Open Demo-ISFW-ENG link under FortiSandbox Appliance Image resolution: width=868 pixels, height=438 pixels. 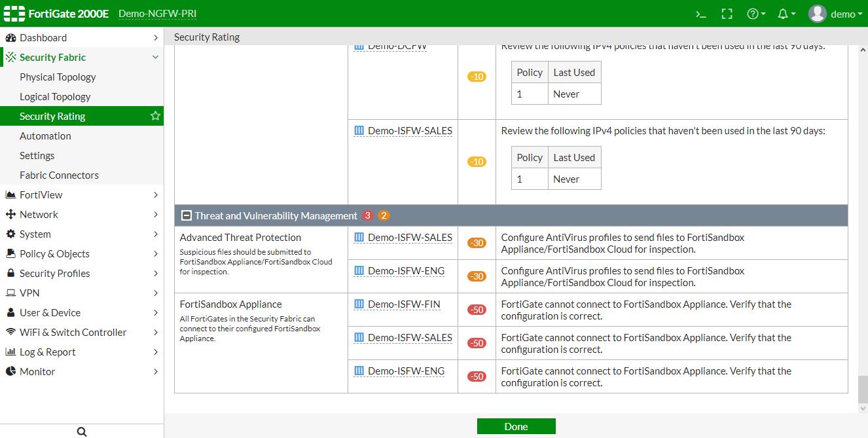click(406, 371)
